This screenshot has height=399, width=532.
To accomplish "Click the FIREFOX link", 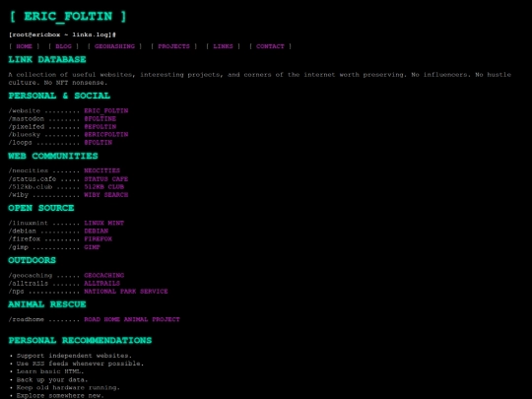I will [99, 238].
